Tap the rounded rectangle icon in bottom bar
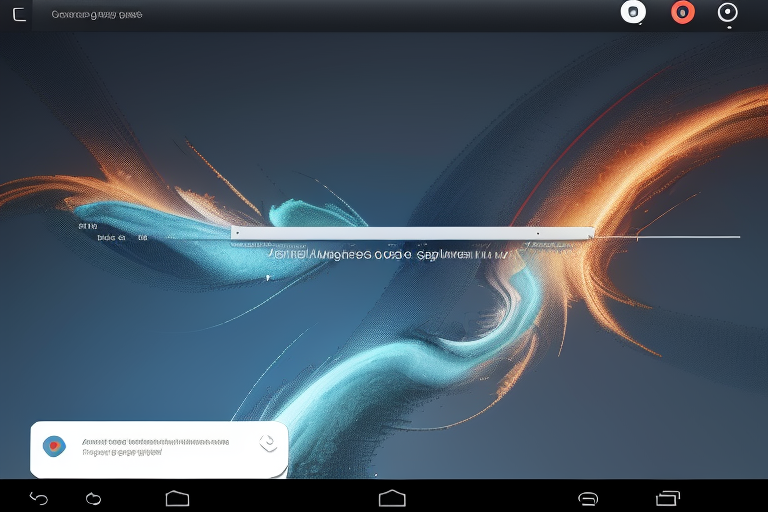Viewport: 768px width, 512px height. click(x=588, y=497)
